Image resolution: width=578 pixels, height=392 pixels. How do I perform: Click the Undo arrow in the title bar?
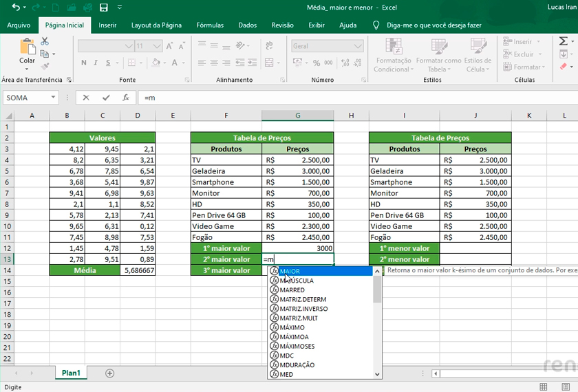click(x=16, y=8)
